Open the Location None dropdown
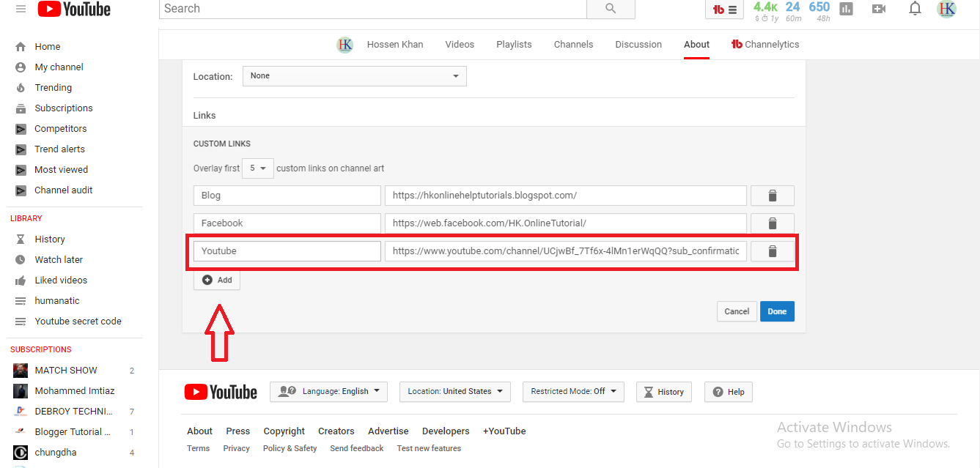Viewport: 980px width, 468px height. (355, 76)
